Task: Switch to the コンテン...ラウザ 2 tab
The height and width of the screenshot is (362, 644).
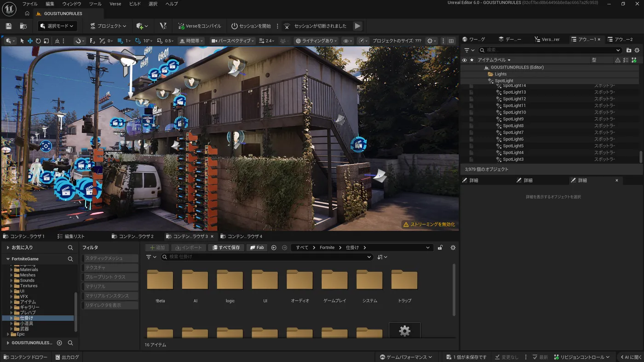Action: 132,236
